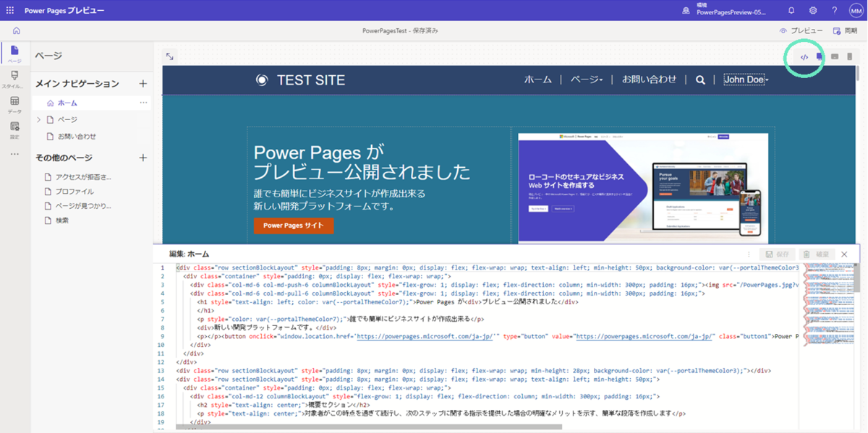This screenshot has height=433, width=868.
Task: Open the 設定 (Setup) workspace
Action: click(14, 130)
